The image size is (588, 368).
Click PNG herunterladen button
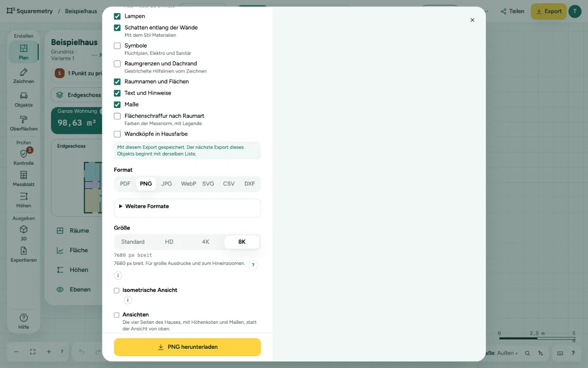(x=187, y=347)
